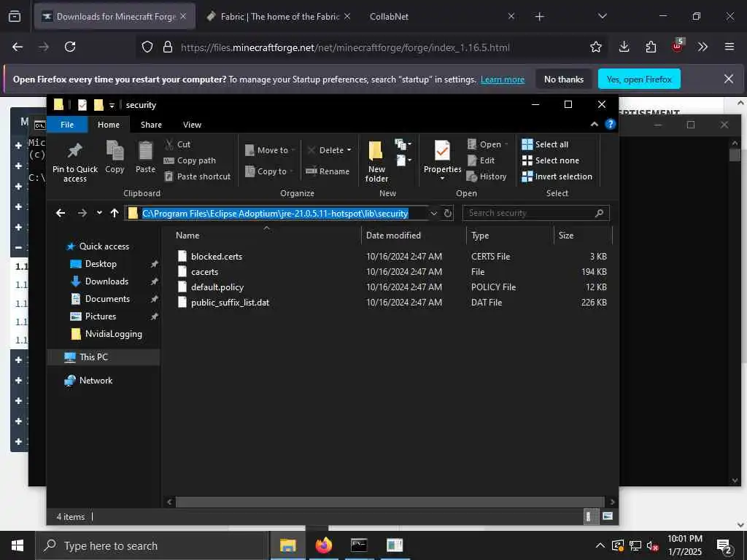Go up one folder level
The width and height of the screenshot is (747, 560).
click(115, 213)
